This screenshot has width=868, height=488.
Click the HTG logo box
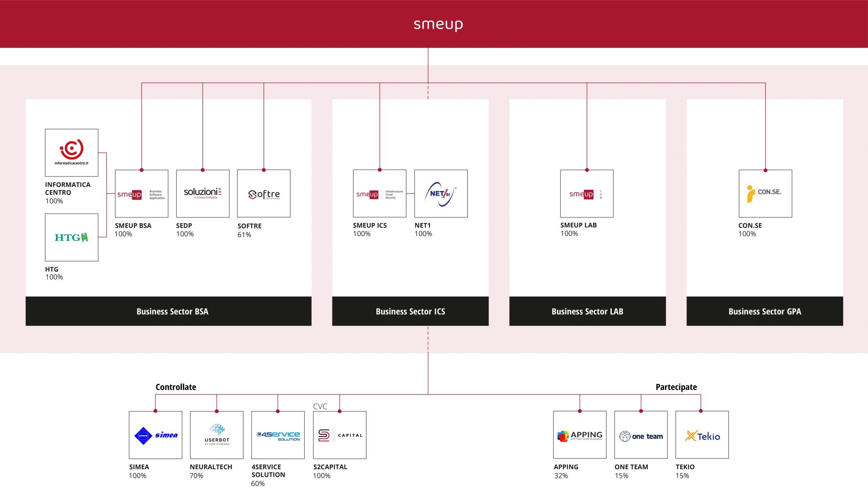[72, 237]
